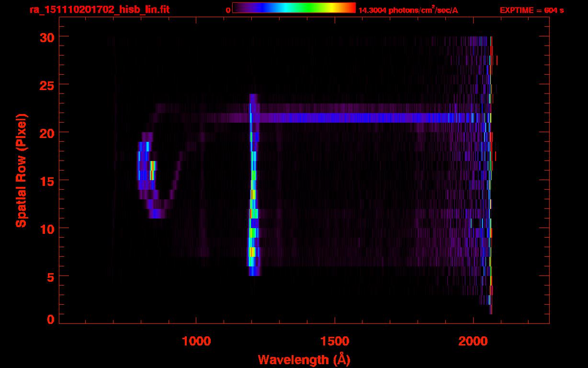This screenshot has width=588, height=368.
Task: Click the x-axis tick label 1500
Action: pyautogui.click(x=335, y=341)
